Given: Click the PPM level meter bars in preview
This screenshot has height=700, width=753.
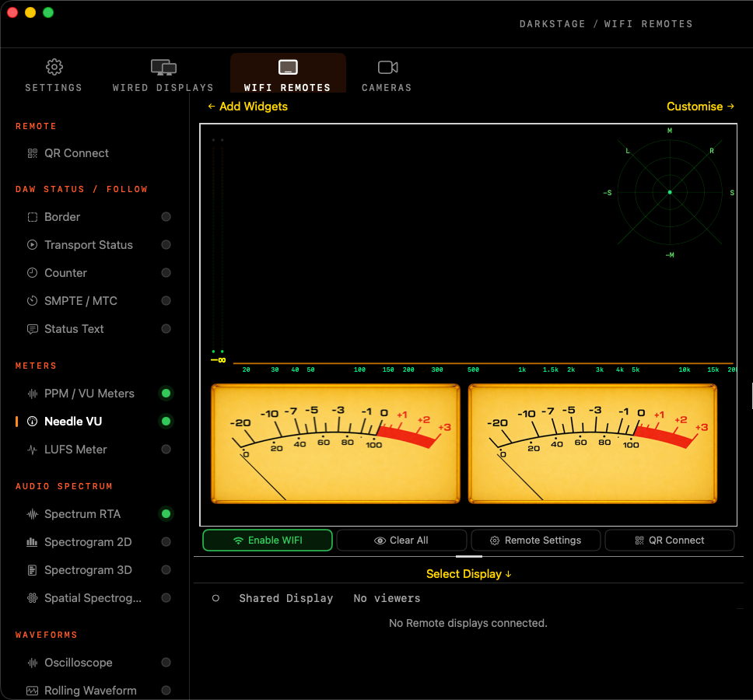Looking at the screenshot, I should point(218,249).
